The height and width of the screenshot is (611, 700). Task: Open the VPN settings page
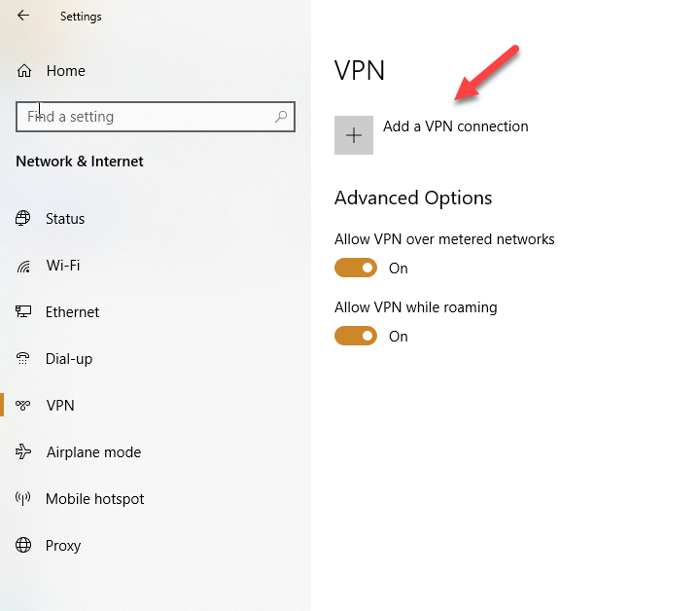click(60, 406)
